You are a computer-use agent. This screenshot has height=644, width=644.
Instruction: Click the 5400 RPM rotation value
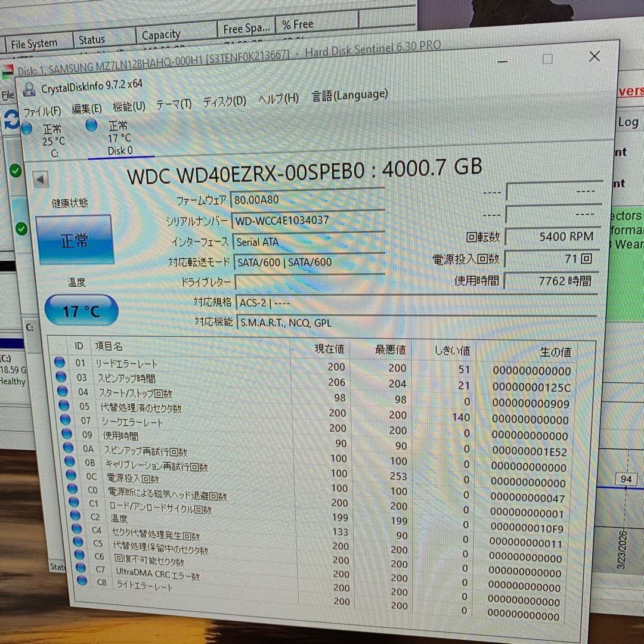[553, 237]
